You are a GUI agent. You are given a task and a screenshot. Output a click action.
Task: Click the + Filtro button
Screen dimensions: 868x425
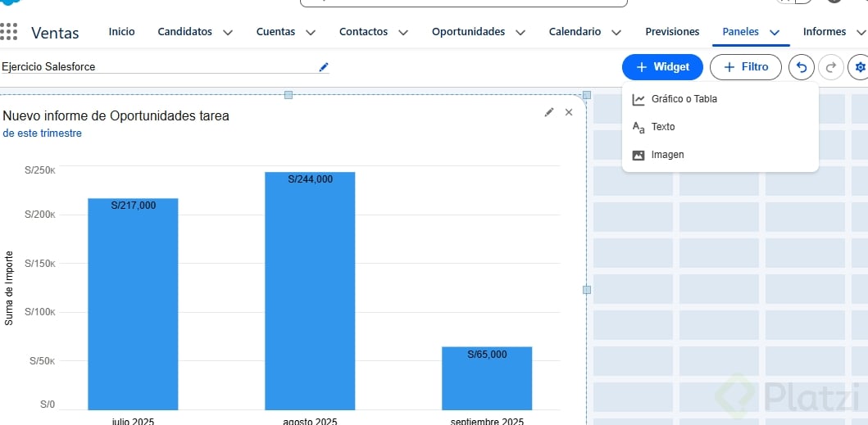(746, 67)
